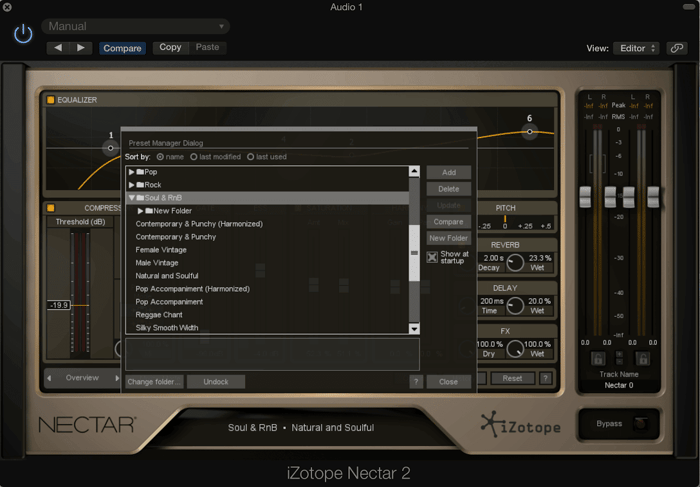Adjust the Delay knob
This screenshot has height=487, width=700.
coord(515,306)
